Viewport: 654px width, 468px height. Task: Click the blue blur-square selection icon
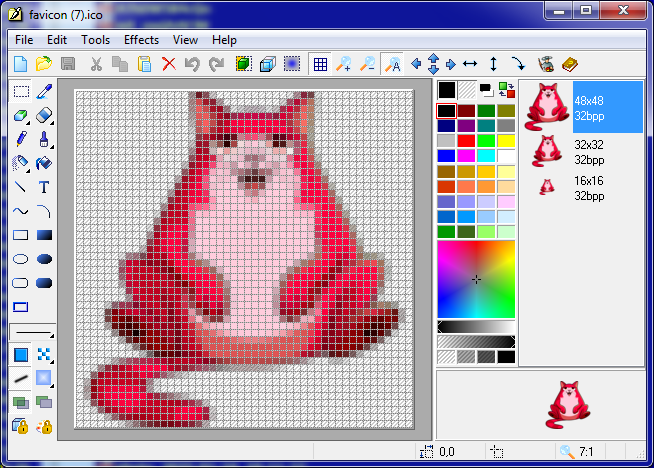(292, 64)
